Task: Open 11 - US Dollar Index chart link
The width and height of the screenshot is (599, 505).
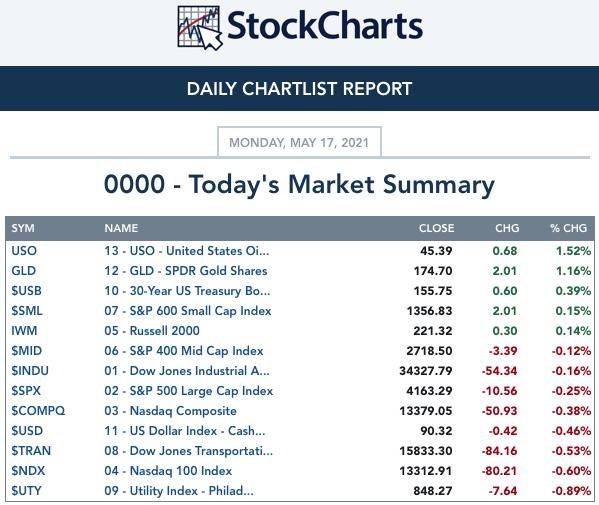Action: 185,431
